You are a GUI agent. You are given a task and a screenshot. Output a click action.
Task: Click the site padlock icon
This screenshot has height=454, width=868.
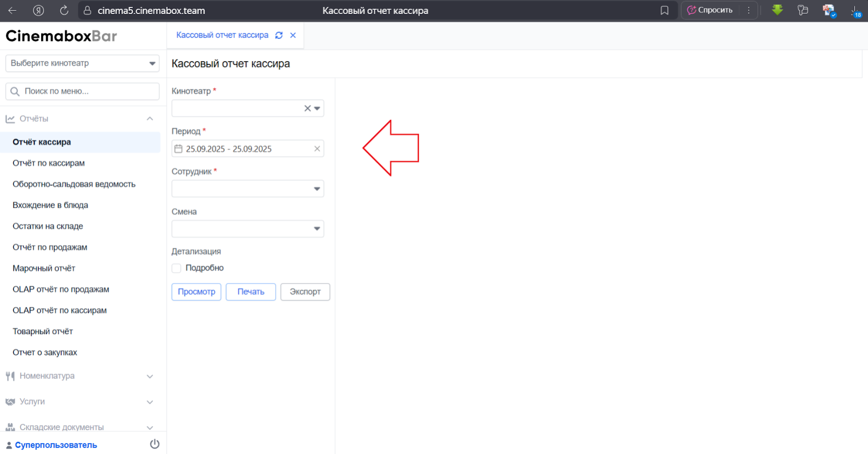pos(87,10)
